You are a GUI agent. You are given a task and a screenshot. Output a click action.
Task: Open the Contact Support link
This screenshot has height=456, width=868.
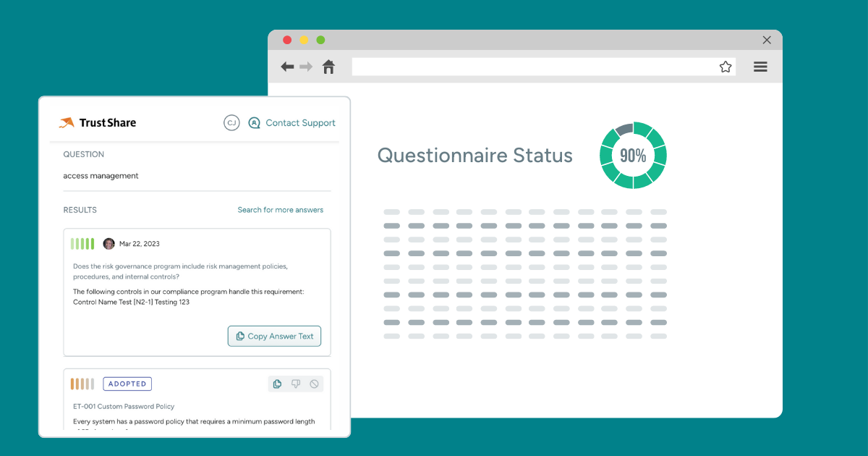point(300,123)
